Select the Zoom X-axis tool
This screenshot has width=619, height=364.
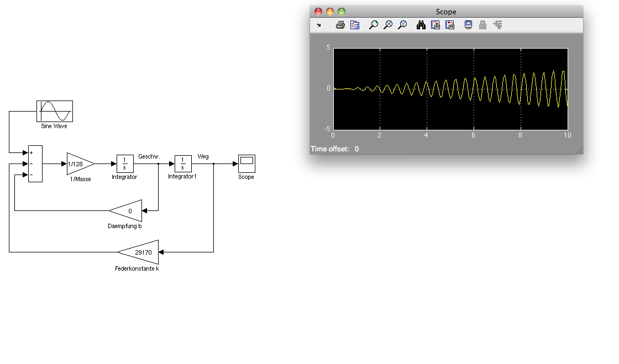[x=388, y=25]
